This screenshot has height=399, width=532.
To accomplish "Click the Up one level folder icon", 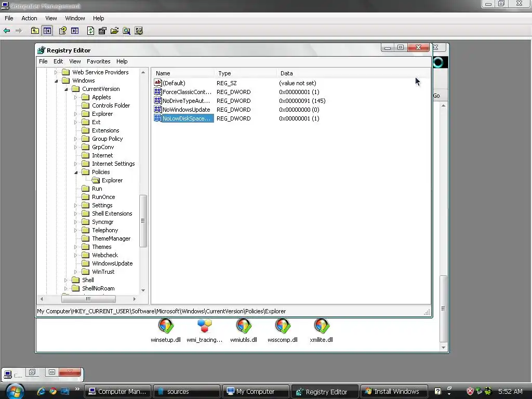I will click(x=35, y=31).
